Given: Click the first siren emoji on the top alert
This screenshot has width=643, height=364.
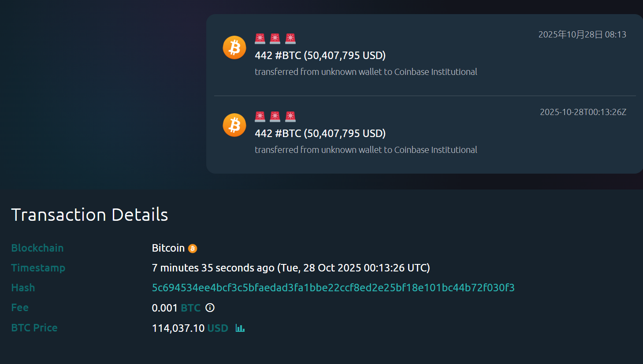Looking at the screenshot, I should tap(260, 38).
